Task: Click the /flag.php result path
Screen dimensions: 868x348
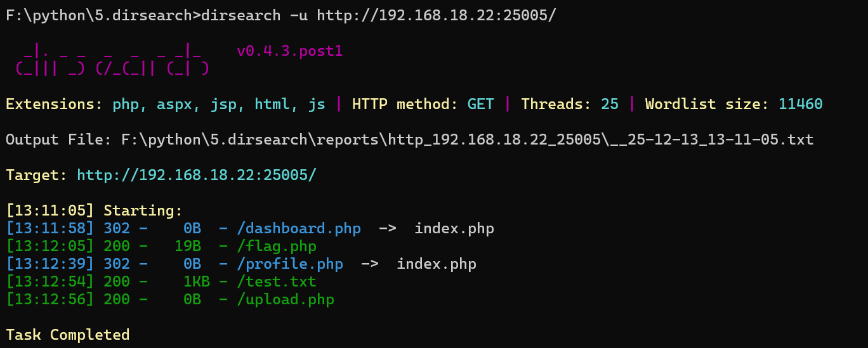Action: coord(277,246)
